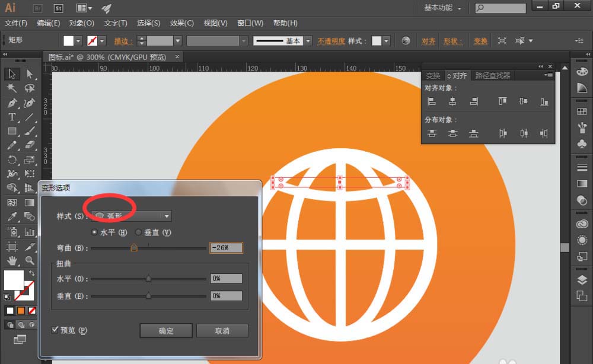Select the Scale tool
Screen dimensions: 593x364
coord(30,159)
